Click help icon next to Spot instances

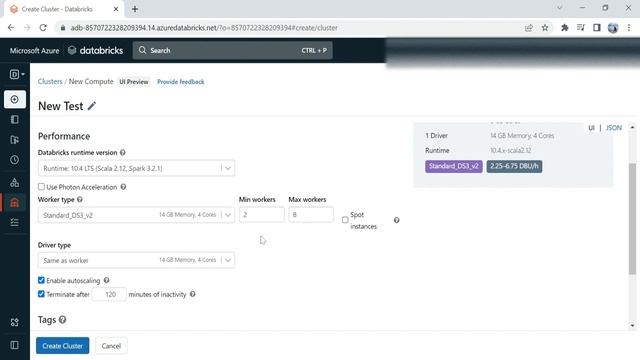(396, 220)
